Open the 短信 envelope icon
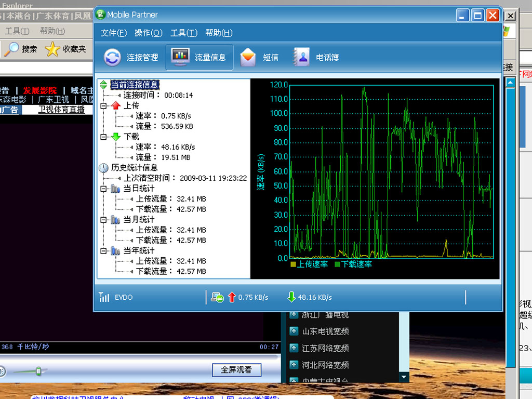This screenshot has height=399, width=532. (x=248, y=57)
